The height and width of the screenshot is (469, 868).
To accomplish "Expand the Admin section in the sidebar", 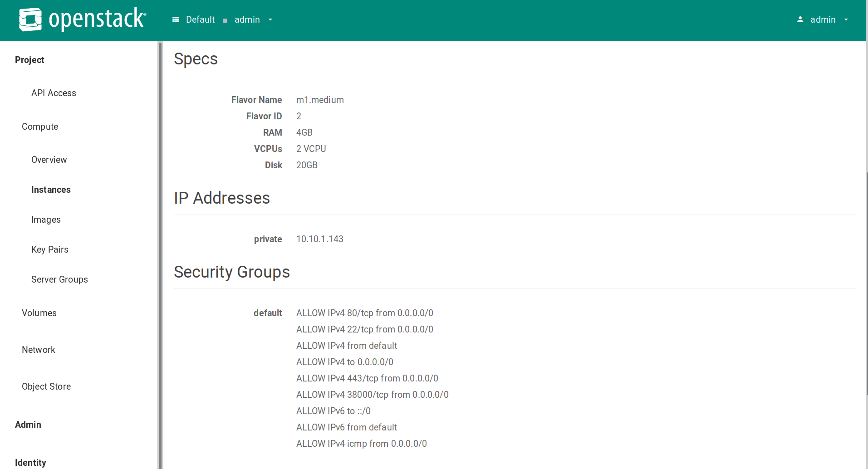I will pos(28,425).
